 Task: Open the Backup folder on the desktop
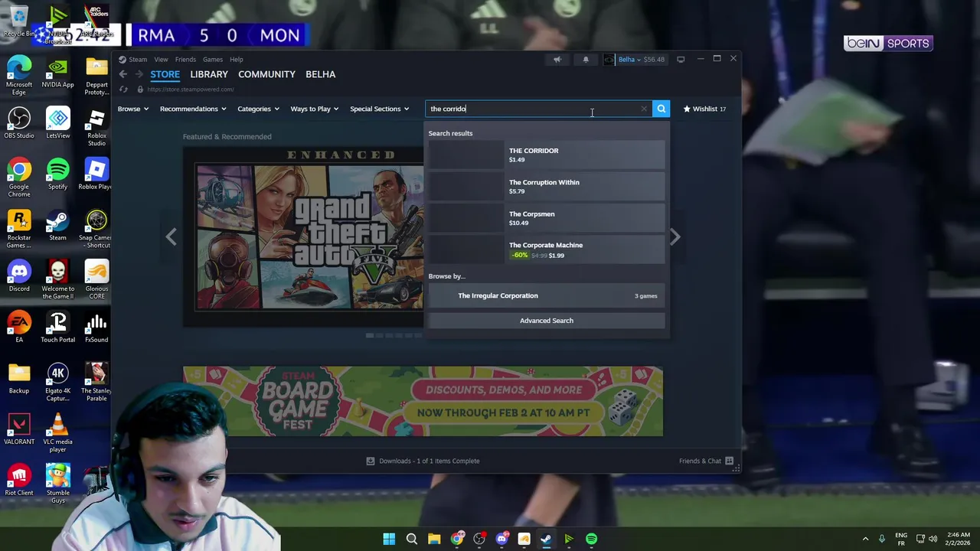(19, 378)
